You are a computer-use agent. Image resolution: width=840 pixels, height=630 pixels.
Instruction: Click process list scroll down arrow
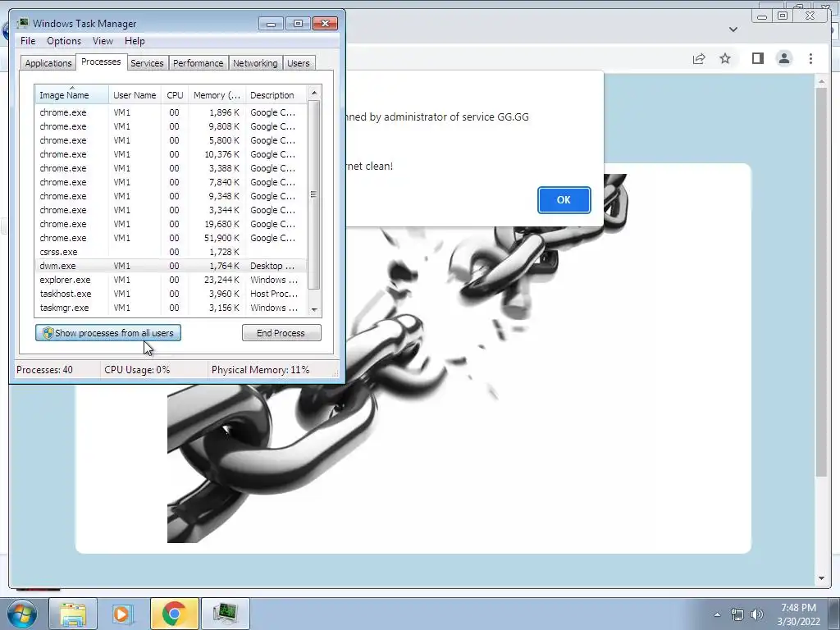[x=314, y=309]
